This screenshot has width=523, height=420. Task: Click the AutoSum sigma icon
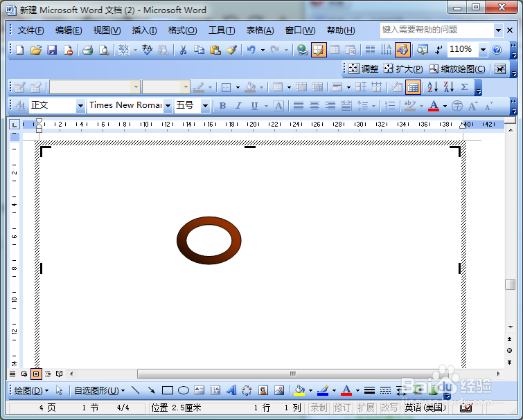pos(464,87)
